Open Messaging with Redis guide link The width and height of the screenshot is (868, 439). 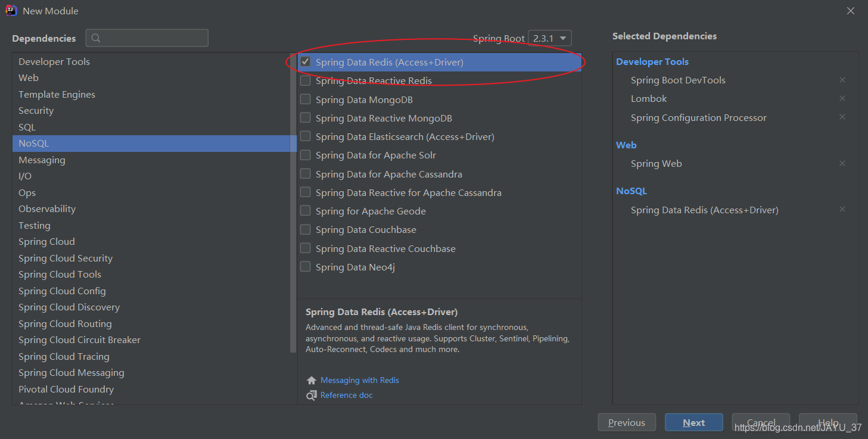[x=360, y=380]
